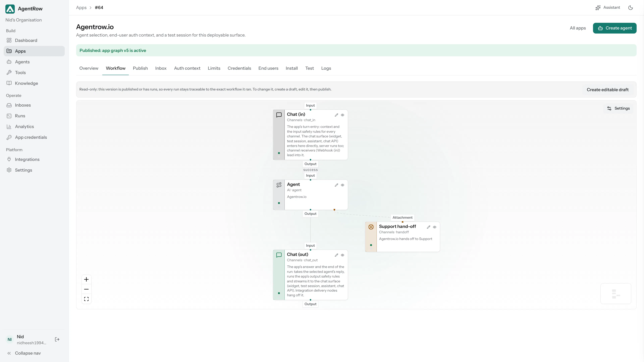The width and height of the screenshot is (644, 362).
Task: Fit workflow canvas to view
Action: coord(87,299)
